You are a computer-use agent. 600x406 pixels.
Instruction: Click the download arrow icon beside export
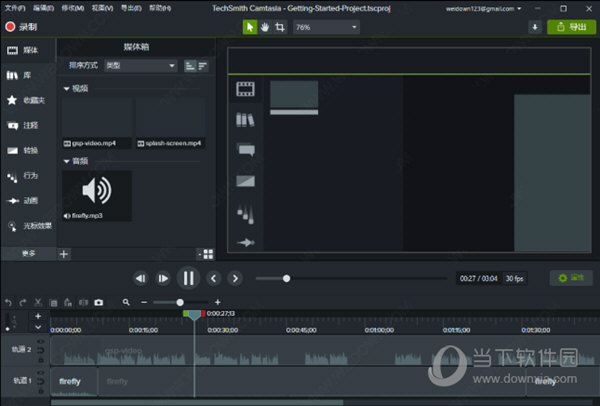point(535,27)
